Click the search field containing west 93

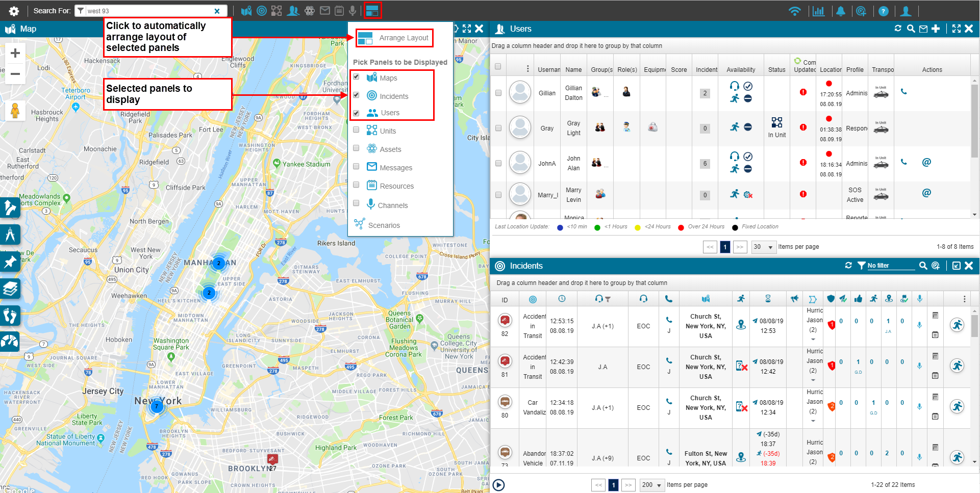point(148,11)
